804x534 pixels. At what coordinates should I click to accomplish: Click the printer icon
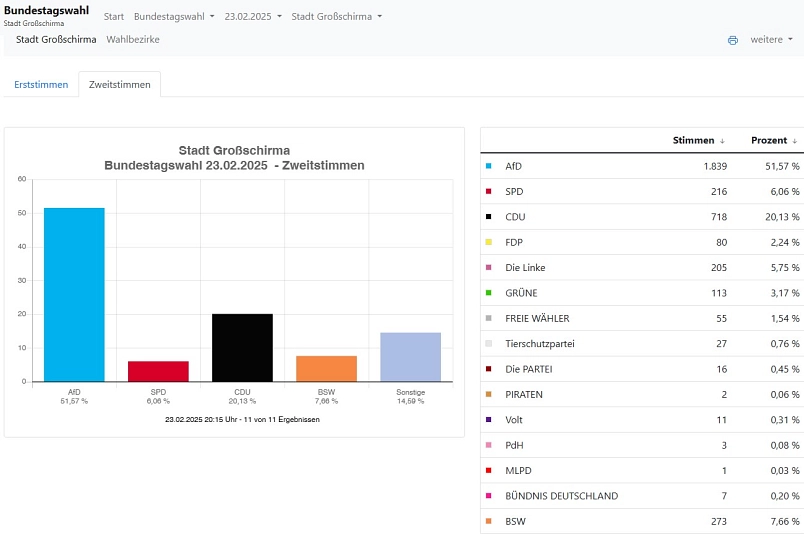[x=733, y=40]
